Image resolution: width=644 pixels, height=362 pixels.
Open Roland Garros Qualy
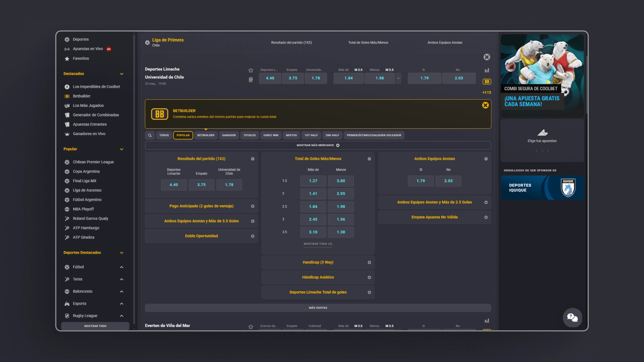click(x=90, y=218)
